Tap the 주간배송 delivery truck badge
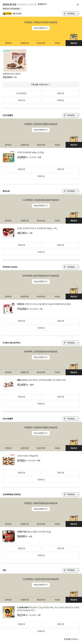Image resolution: width=82 pixels, height=644 pixels. click(7, 14)
